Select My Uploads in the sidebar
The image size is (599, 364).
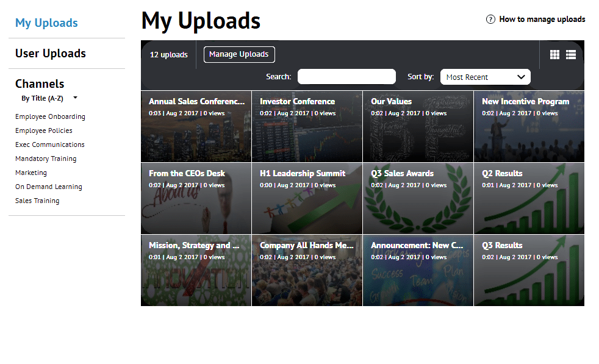46,23
